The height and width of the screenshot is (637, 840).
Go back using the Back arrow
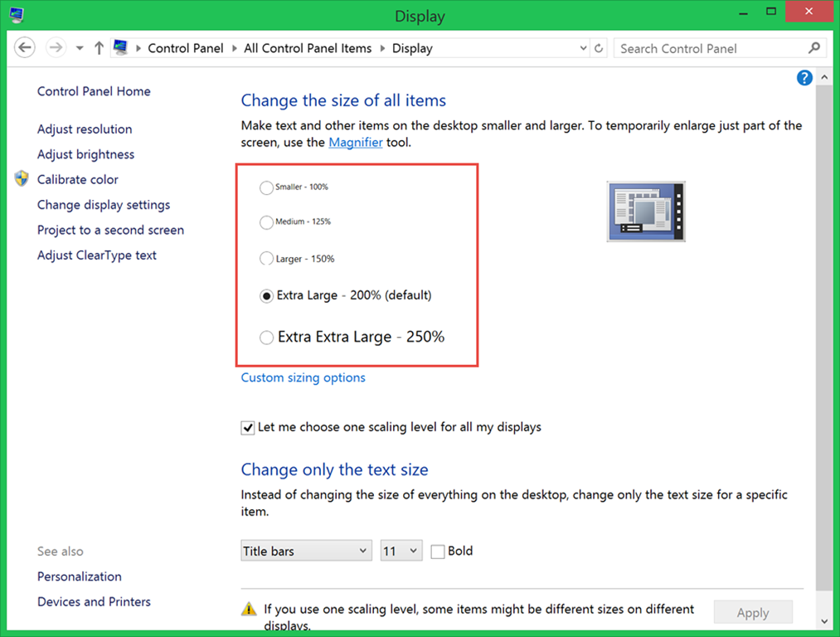coord(26,48)
